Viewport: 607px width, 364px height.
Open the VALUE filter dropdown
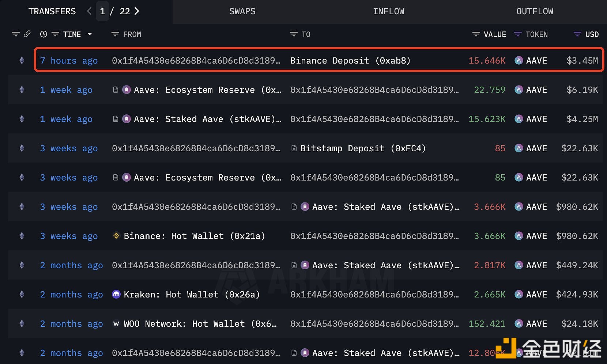click(476, 34)
